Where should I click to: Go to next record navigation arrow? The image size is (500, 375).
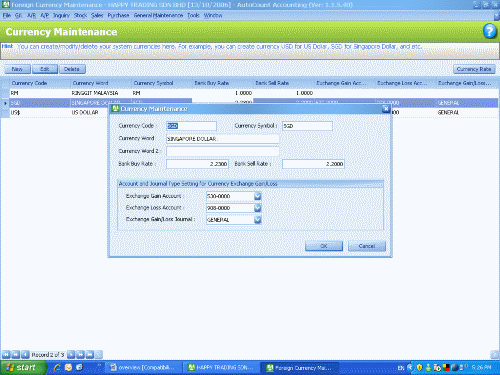[x=71, y=354]
